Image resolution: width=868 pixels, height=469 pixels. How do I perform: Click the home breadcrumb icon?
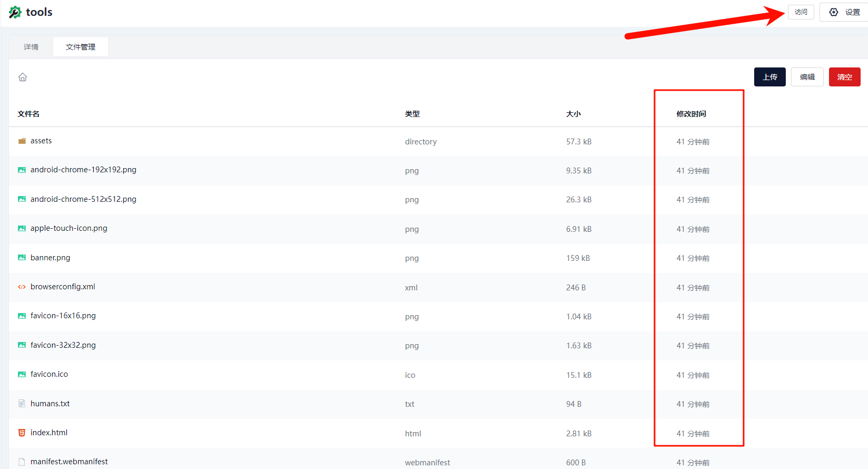[x=23, y=77]
